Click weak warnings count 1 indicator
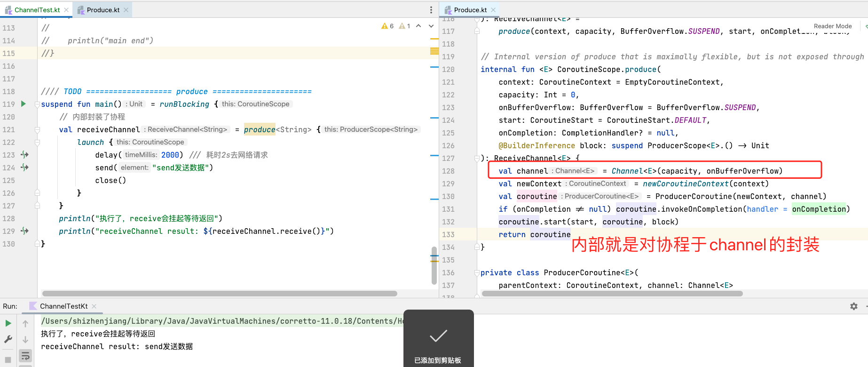Viewport: 868px width, 367px height. click(405, 26)
